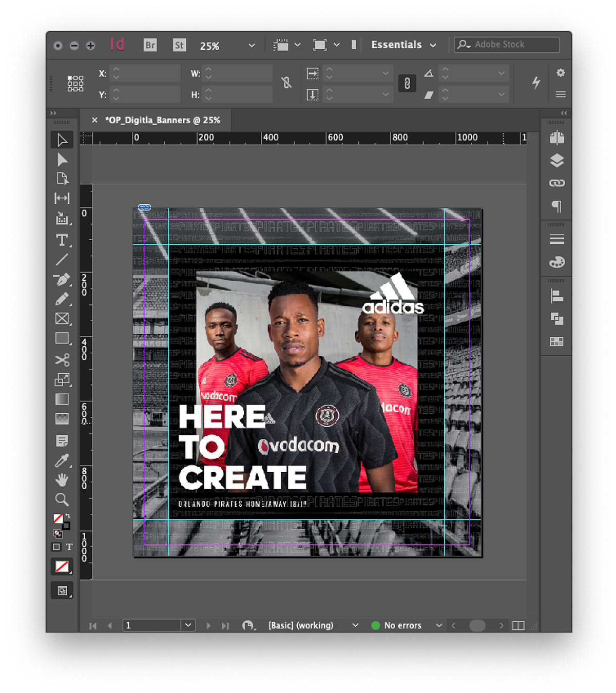Click the Quick Apply lightning button
The image size is (616, 693).
point(536,83)
